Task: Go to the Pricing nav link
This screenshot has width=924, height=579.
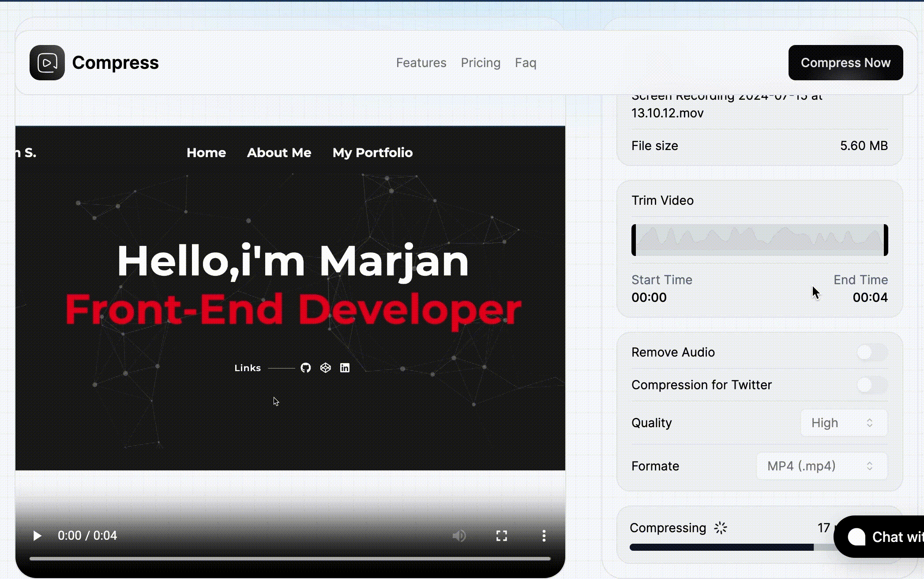Action: tap(481, 63)
